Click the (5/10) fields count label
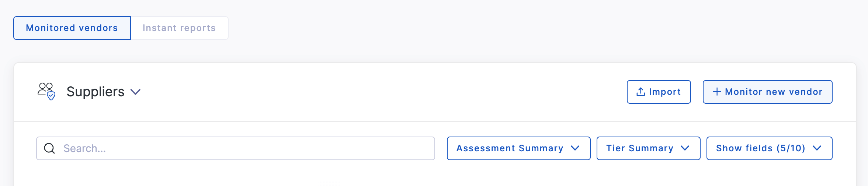This screenshot has height=186, width=868. 791,148
